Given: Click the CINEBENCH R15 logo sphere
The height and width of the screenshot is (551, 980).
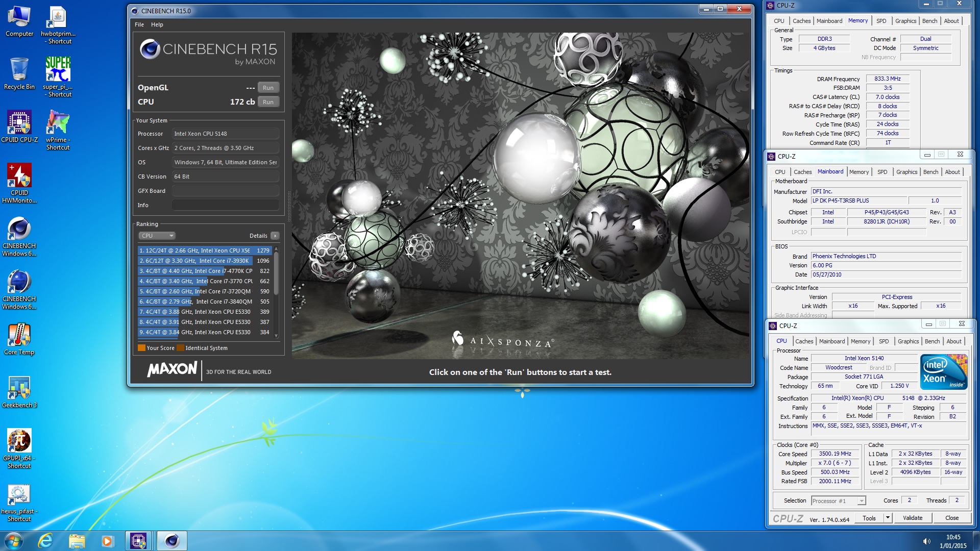Looking at the screenshot, I should (150, 49).
